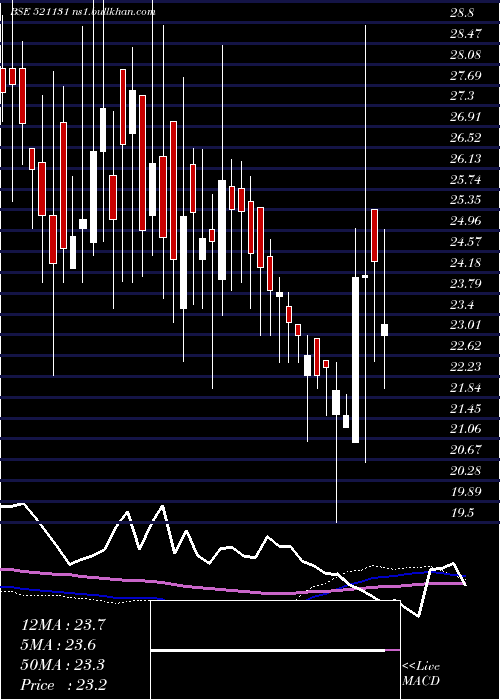Image resolution: width=500 pixels, height=700 pixels.
Task: Click the 24.57 price axis label
Action: click(x=465, y=242)
